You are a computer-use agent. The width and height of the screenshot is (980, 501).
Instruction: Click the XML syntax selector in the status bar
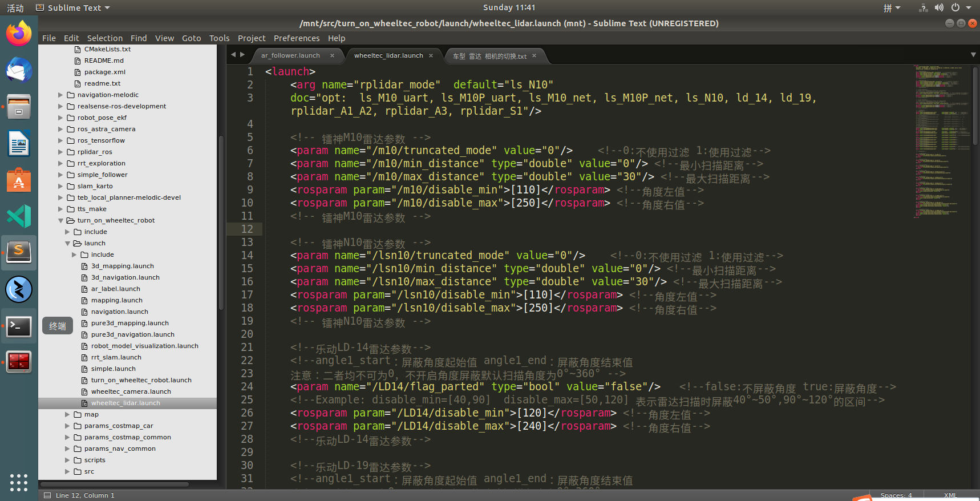[950, 495]
